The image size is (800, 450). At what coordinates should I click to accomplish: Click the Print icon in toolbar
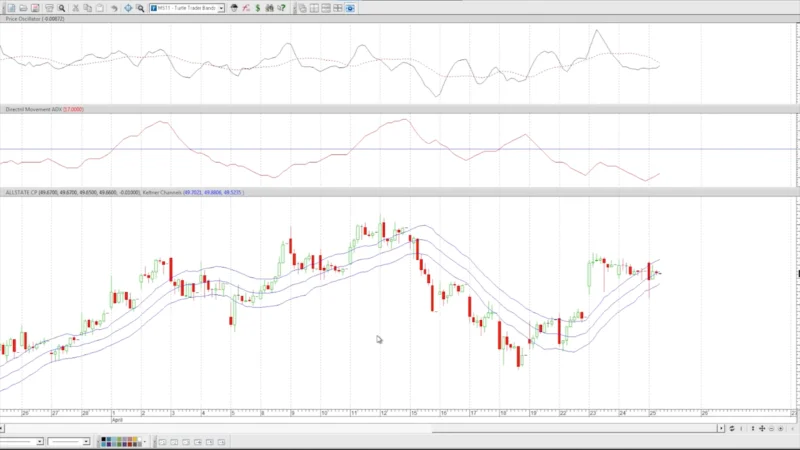pyautogui.click(x=47, y=8)
